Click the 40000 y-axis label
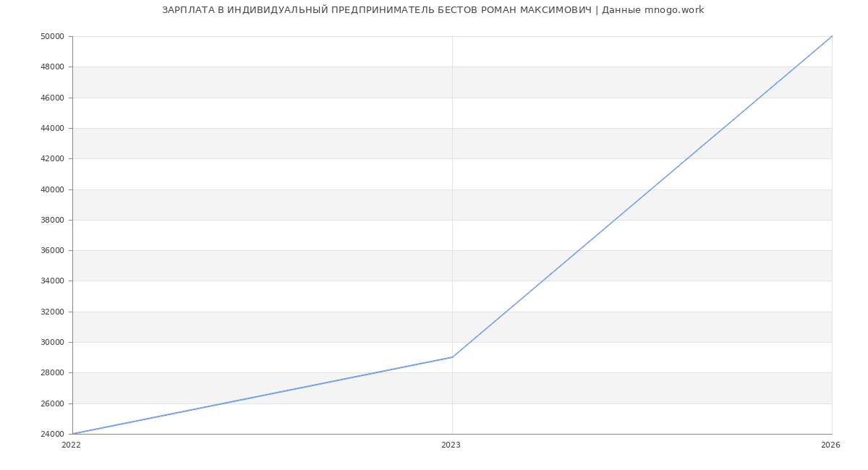Viewport: 868px width, 470px height. [53, 189]
